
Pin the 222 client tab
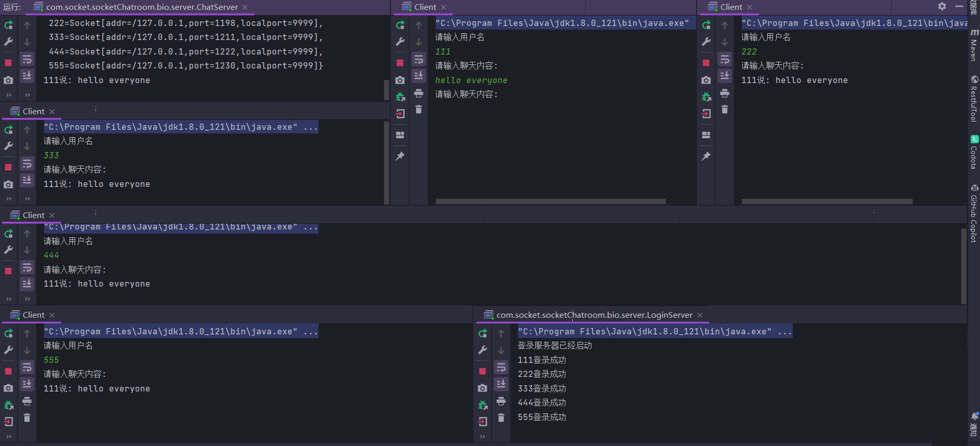point(706,156)
